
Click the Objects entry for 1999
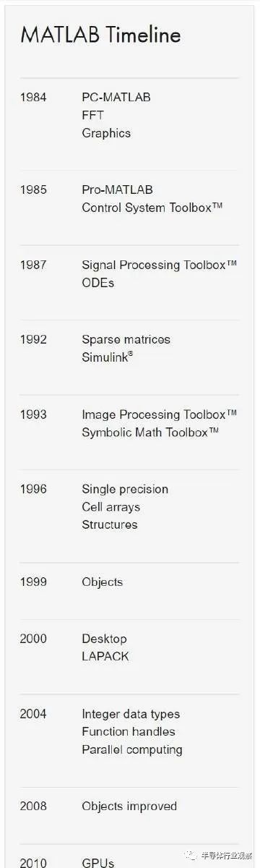tap(103, 582)
